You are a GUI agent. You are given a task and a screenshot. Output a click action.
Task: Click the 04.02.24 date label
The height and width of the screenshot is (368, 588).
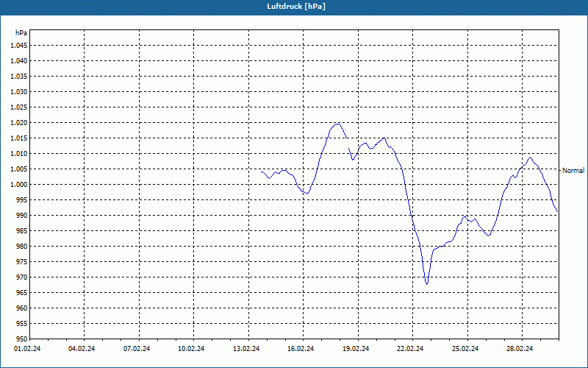[x=82, y=349]
